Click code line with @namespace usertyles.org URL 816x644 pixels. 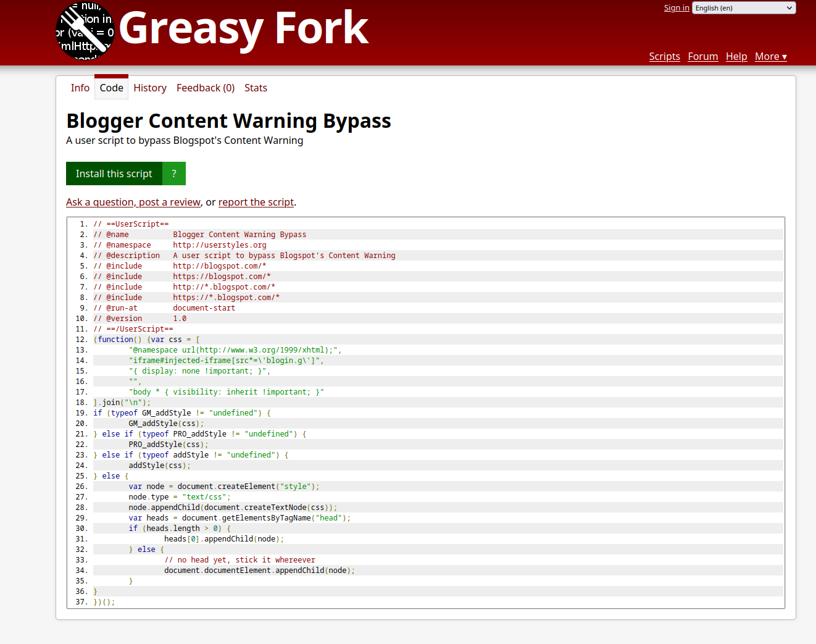click(x=219, y=245)
